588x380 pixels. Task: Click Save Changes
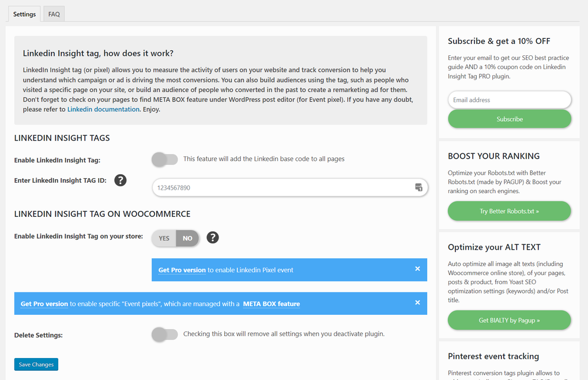click(36, 364)
